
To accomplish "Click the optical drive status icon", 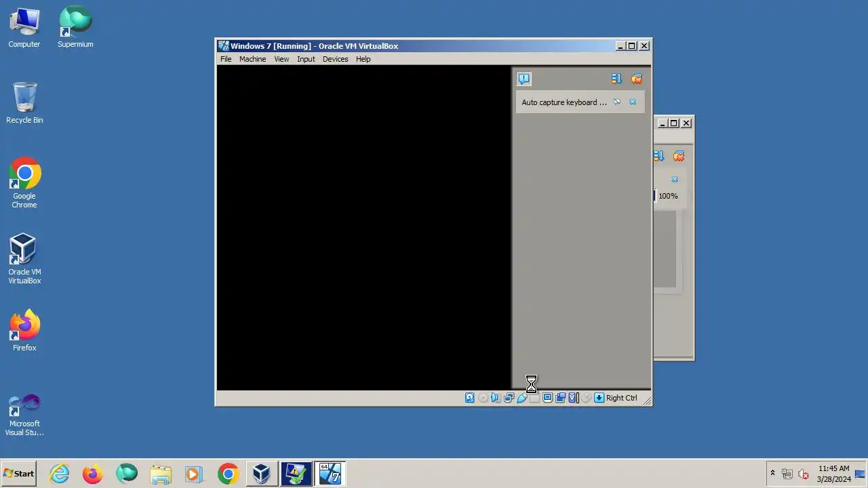I will [483, 398].
